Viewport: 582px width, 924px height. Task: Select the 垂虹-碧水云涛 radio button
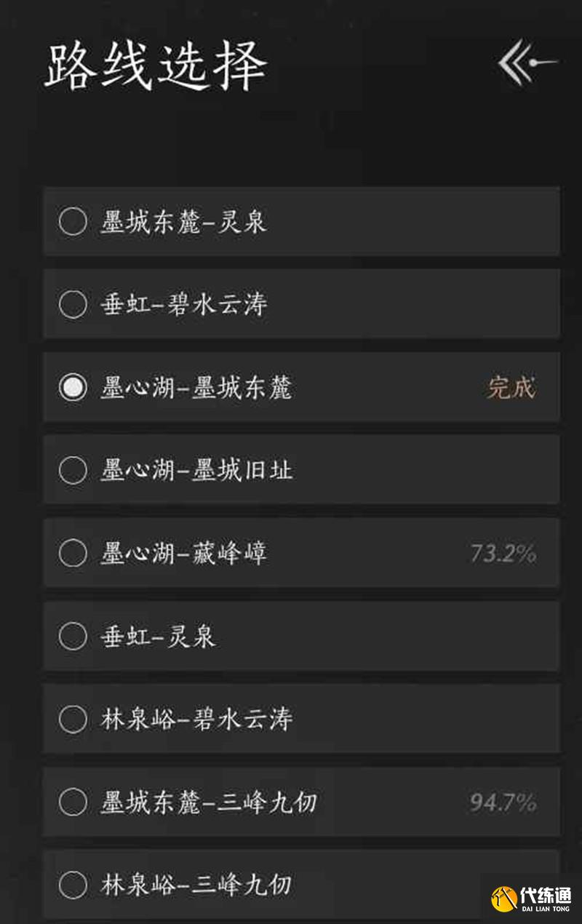pos(73,304)
